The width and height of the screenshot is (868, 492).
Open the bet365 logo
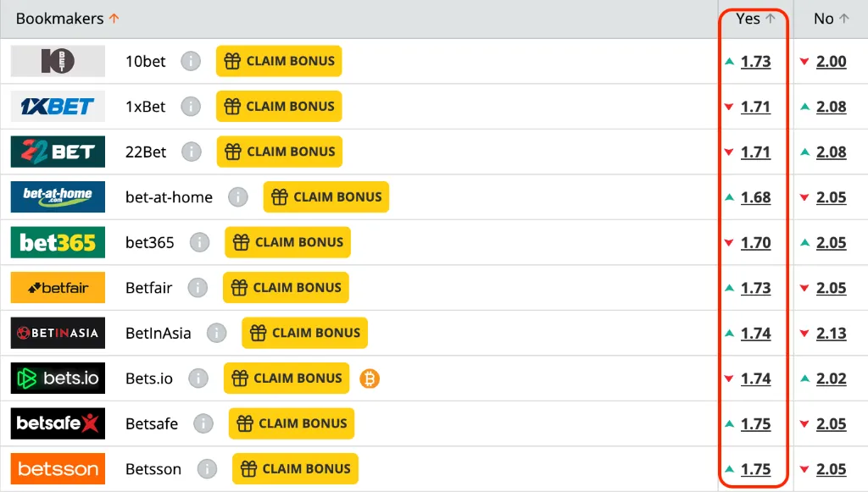click(x=58, y=243)
